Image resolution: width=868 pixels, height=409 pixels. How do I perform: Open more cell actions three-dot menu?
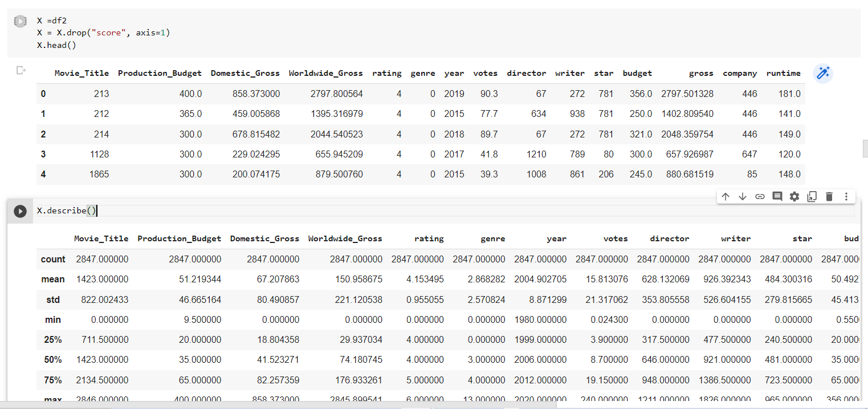click(846, 196)
